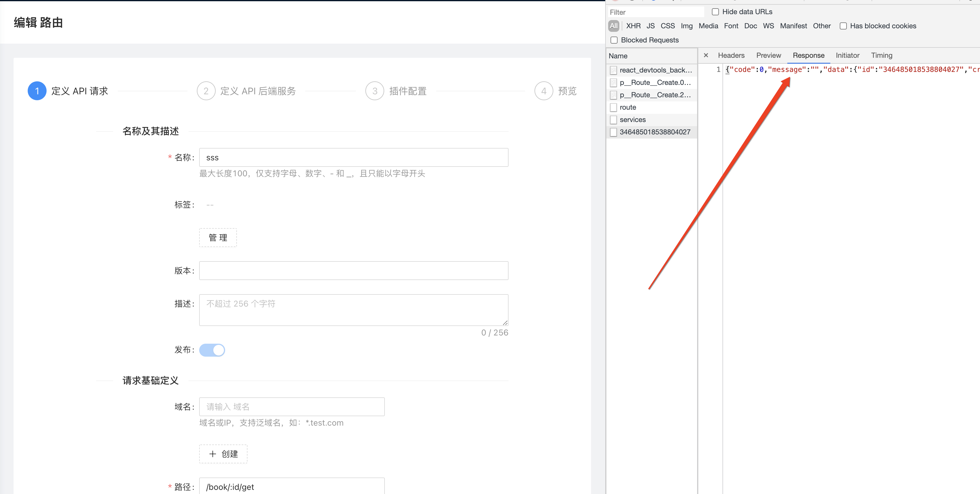This screenshot has width=980, height=494.
Task: Click file icon of p__Route__Create.0 request
Action: click(x=613, y=83)
